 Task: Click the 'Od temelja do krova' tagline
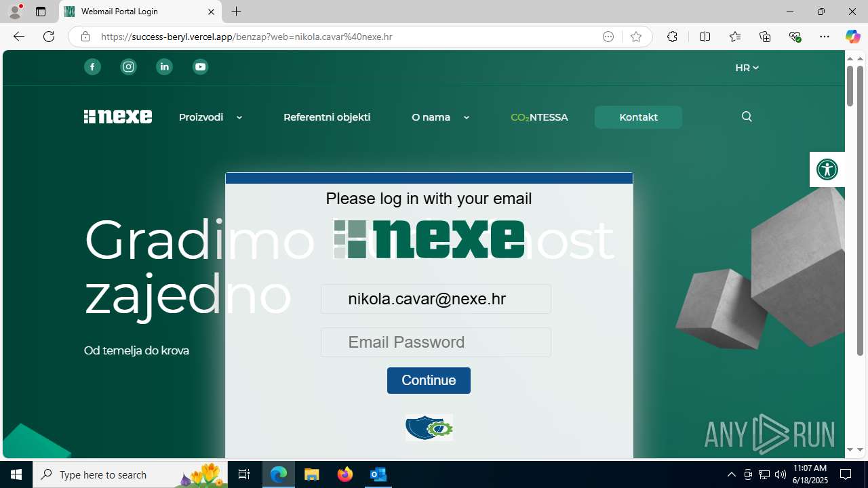tap(136, 350)
